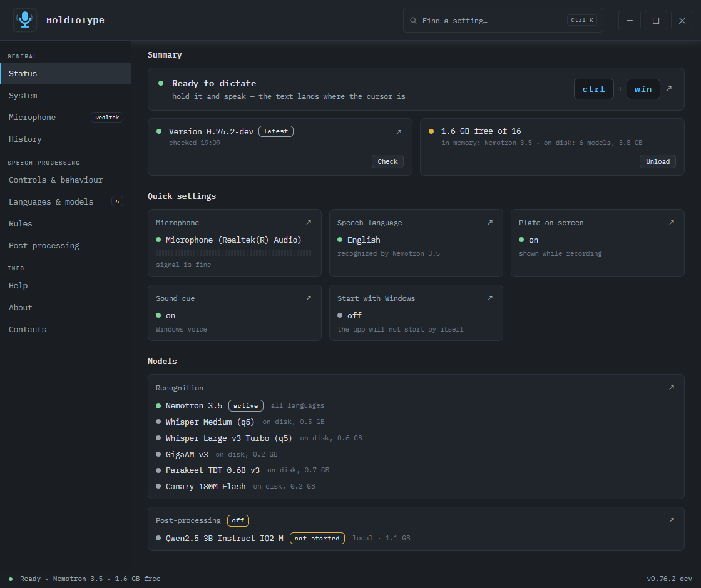The image size is (701, 588).
Task: Click the 'active' badge next to Nemotron
Action: (x=246, y=406)
